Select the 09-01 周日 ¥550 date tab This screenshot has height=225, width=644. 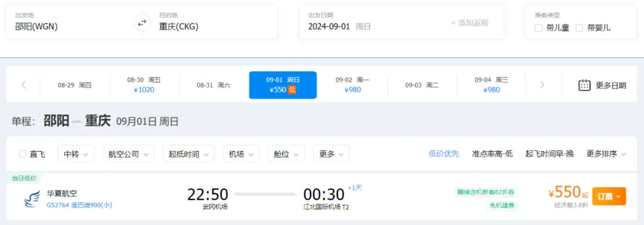[283, 85]
